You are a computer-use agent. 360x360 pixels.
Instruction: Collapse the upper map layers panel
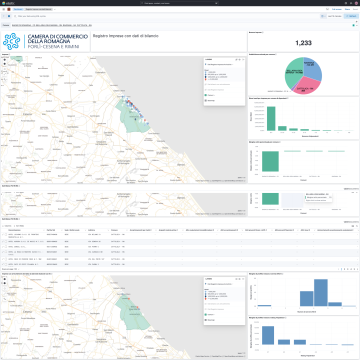click(x=243, y=59)
